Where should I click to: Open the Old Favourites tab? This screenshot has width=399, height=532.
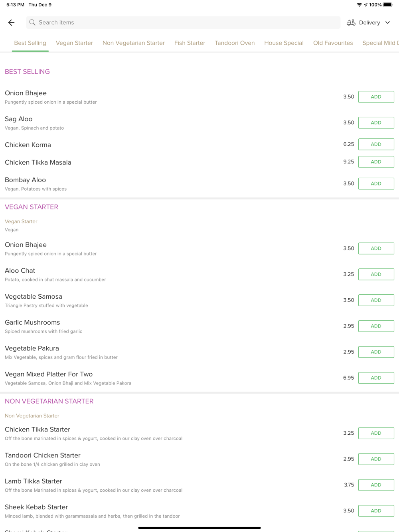(x=333, y=43)
